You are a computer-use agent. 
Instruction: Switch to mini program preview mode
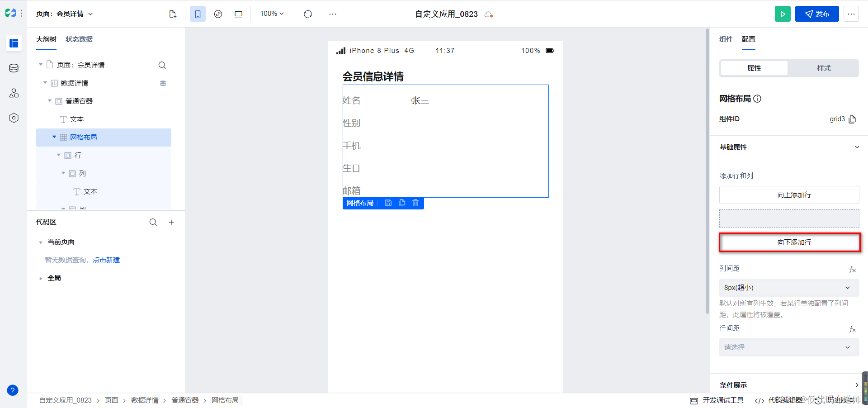click(218, 14)
